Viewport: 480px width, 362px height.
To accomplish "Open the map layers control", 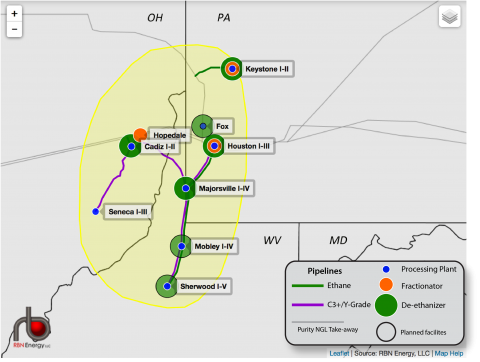I will coord(450,16).
